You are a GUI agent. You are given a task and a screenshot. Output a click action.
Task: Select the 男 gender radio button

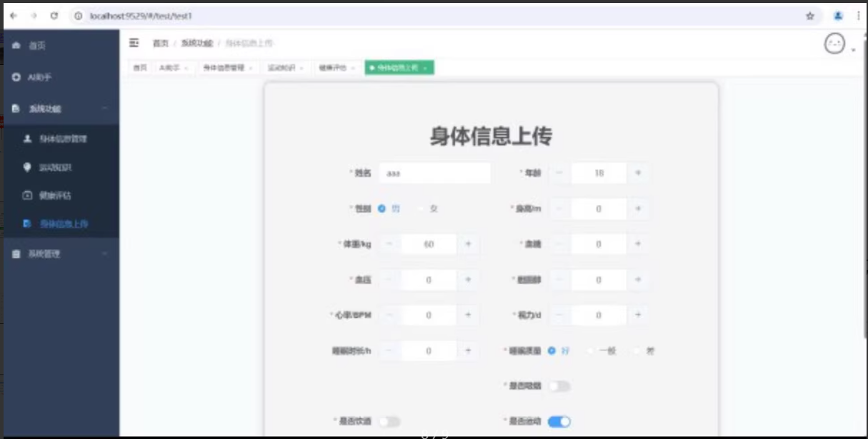(x=382, y=208)
